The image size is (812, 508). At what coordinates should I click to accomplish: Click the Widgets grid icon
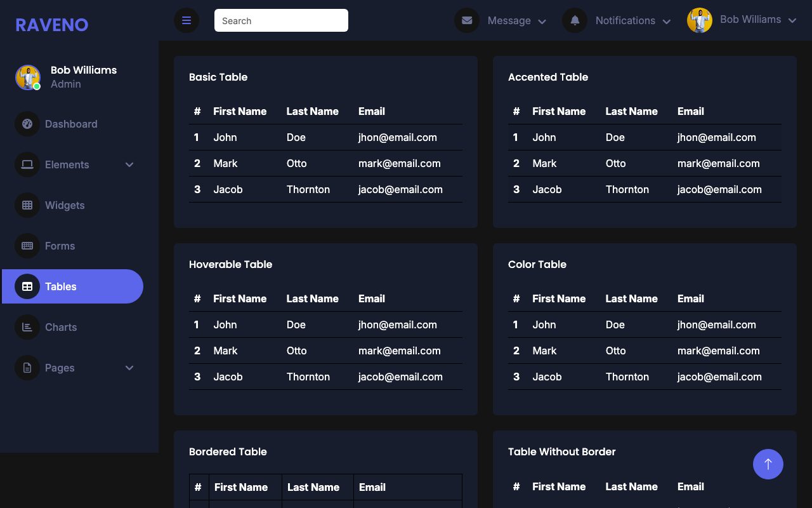(x=27, y=205)
